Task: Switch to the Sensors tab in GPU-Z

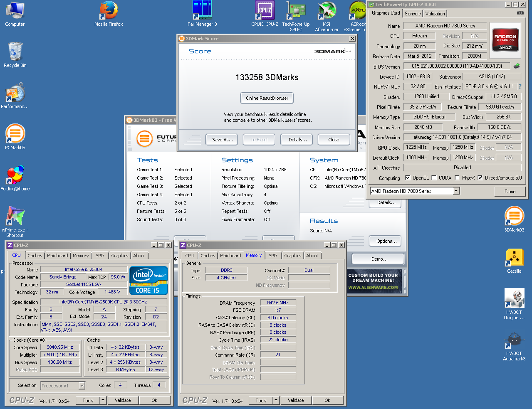Action: (x=413, y=14)
